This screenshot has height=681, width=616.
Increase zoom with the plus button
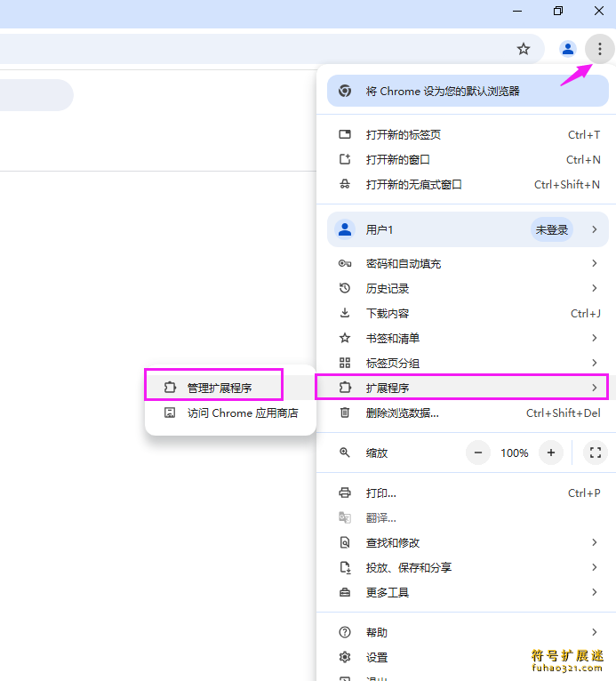point(551,453)
